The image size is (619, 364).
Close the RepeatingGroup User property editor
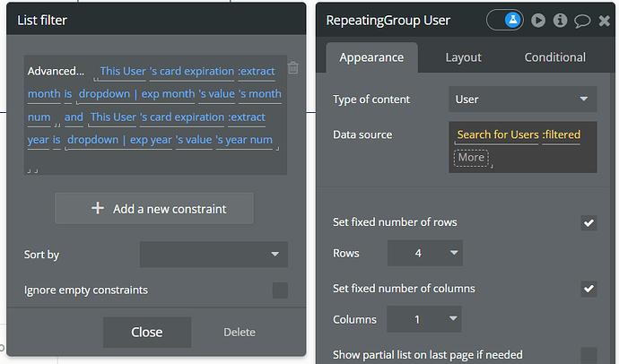point(604,20)
